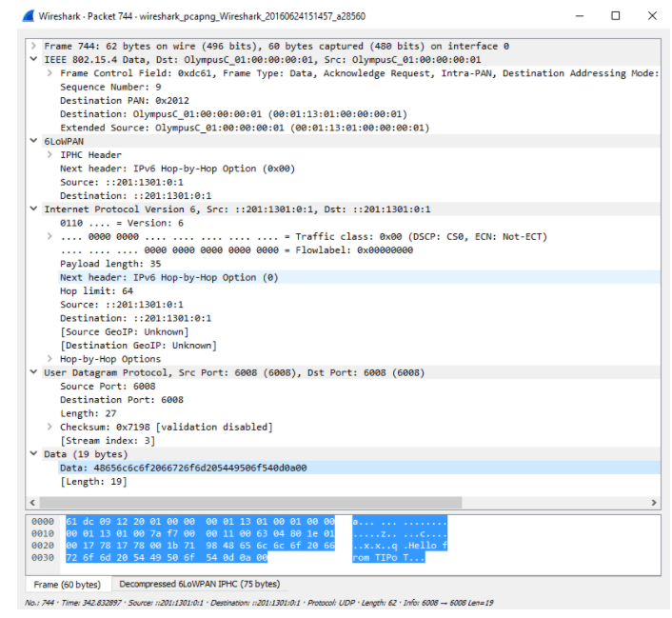The height and width of the screenshot is (618, 672).
Task: Select the [Stream index: 3] row
Action: click(359, 441)
